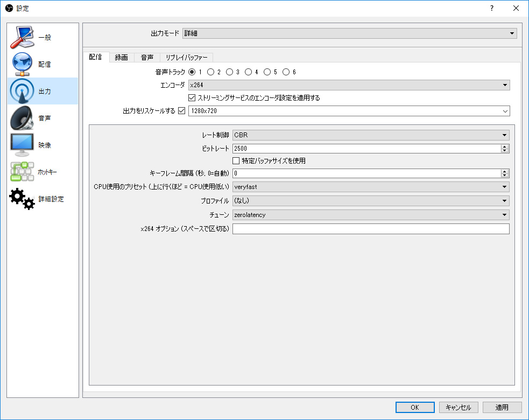Screen dimensions: 529x420
Task: Open the レート制御 dropdown showing CBR
Action: coord(371,135)
